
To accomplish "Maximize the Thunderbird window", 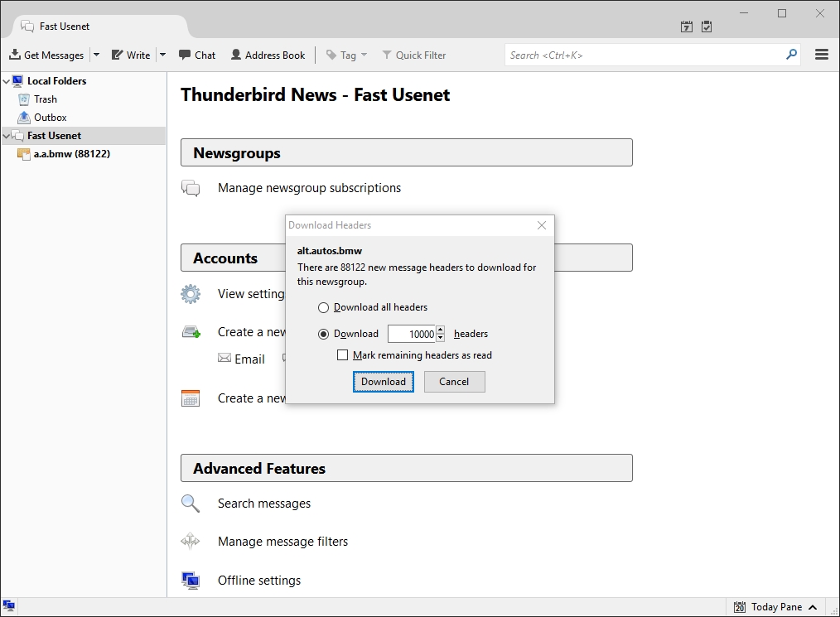I will (782, 13).
